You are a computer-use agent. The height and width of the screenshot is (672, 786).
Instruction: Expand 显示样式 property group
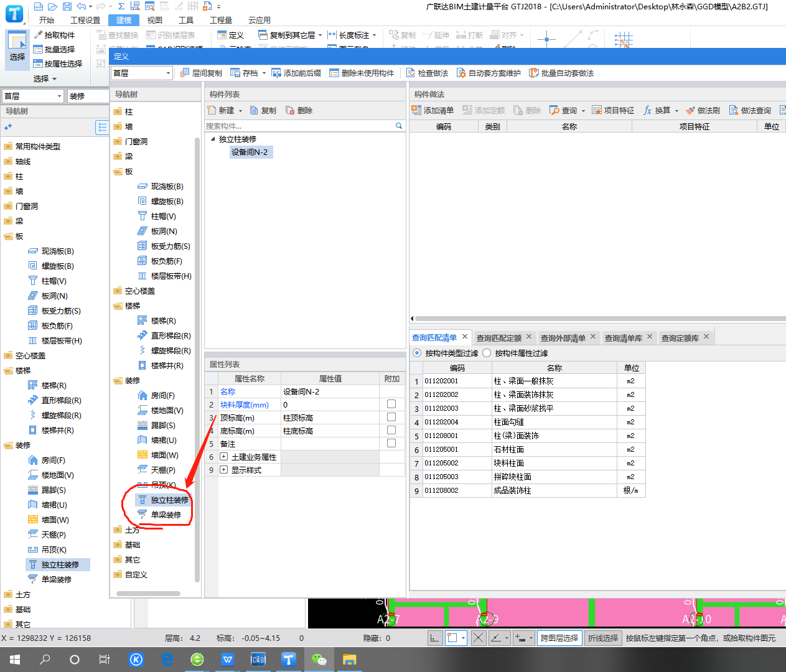click(x=224, y=470)
